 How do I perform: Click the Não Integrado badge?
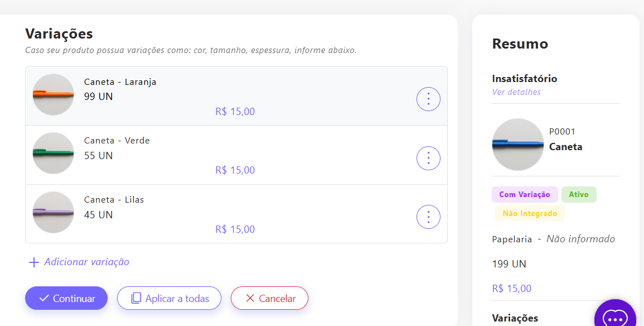pos(530,213)
